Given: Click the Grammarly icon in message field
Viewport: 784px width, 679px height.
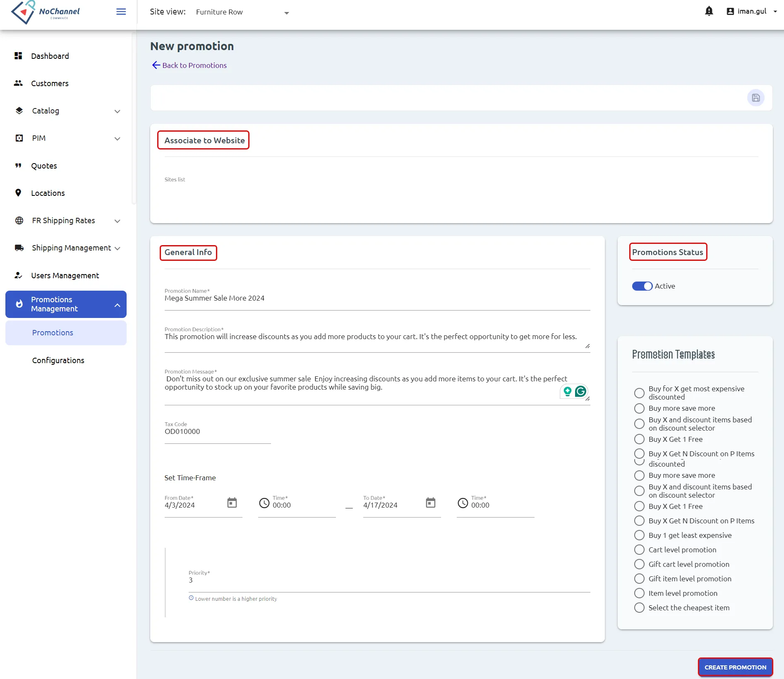Looking at the screenshot, I should [x=580, y=391].
